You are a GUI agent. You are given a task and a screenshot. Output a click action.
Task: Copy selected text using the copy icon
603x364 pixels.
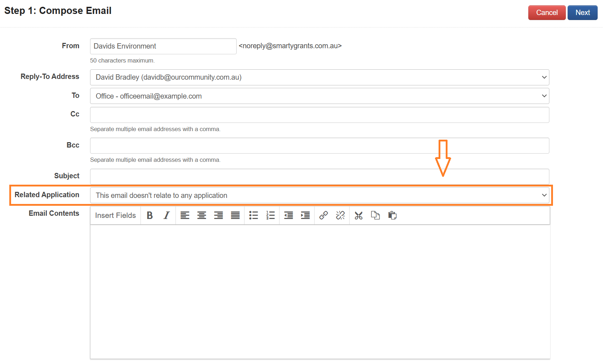click(x=375, y=215)
